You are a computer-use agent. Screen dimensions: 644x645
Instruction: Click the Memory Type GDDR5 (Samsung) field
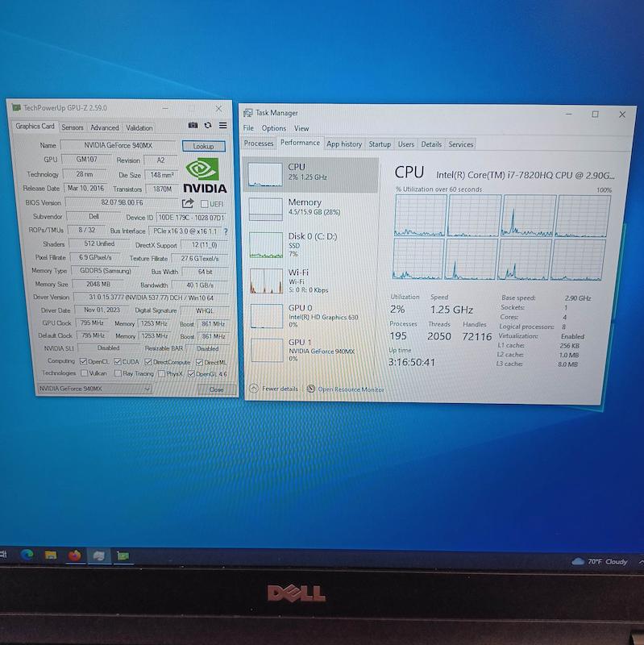click(106, 271)
